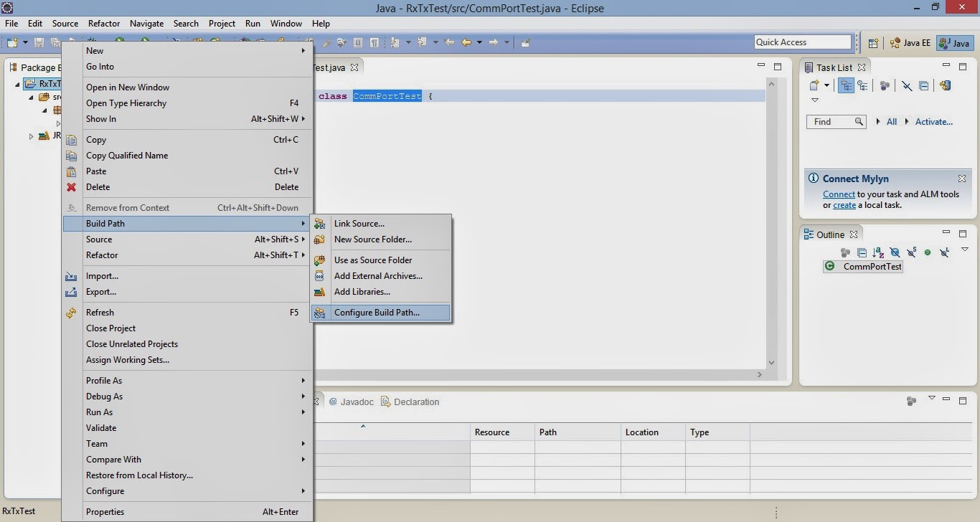Screen dimensions: 980x522
Task: Expand the New submenu in context menu
Action: [187, 51]
